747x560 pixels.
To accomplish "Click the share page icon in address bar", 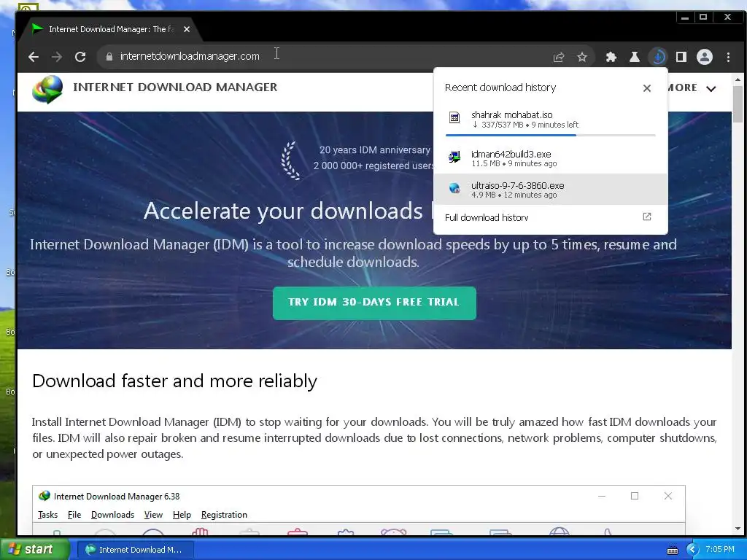I will [558, 57].
